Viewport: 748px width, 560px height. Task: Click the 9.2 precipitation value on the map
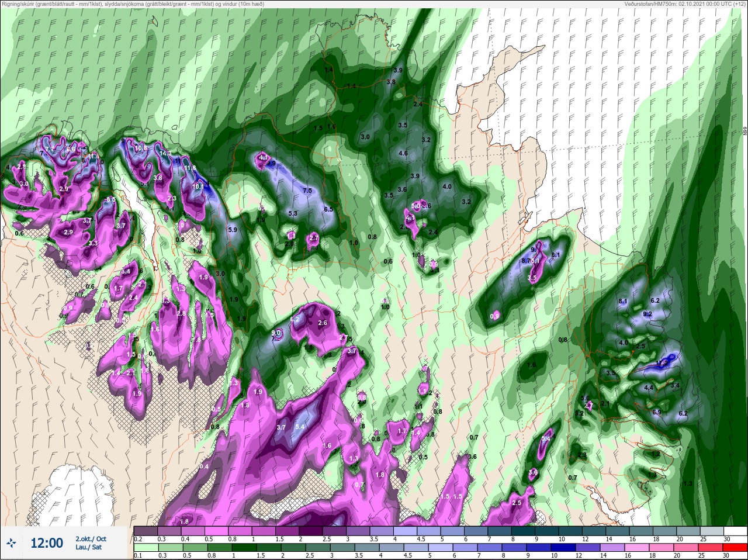[x=647, y=314]
